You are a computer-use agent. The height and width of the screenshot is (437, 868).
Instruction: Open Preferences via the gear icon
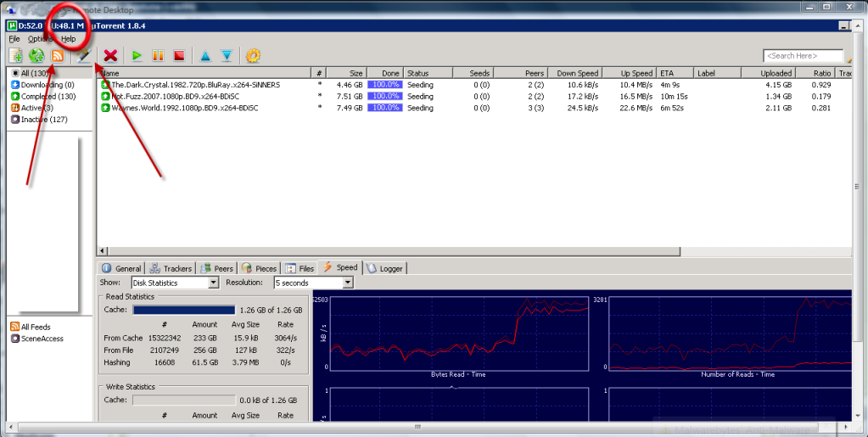253,55
